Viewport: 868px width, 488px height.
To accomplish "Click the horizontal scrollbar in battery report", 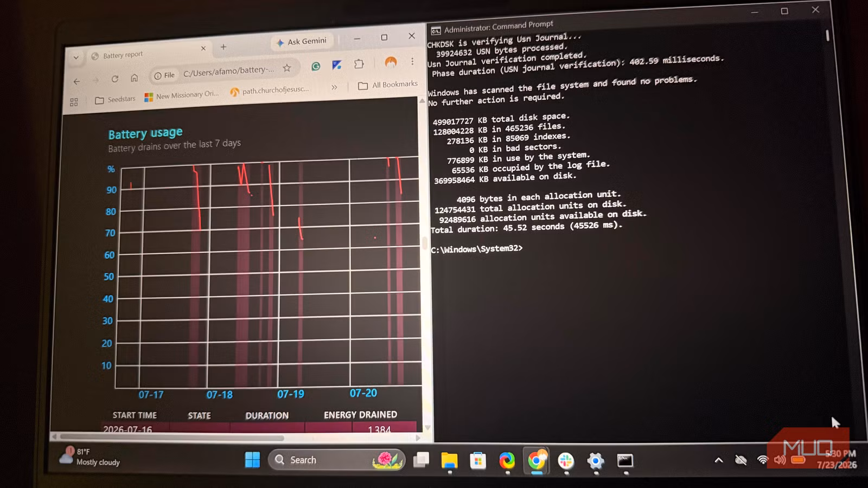I will pos(173,437).
